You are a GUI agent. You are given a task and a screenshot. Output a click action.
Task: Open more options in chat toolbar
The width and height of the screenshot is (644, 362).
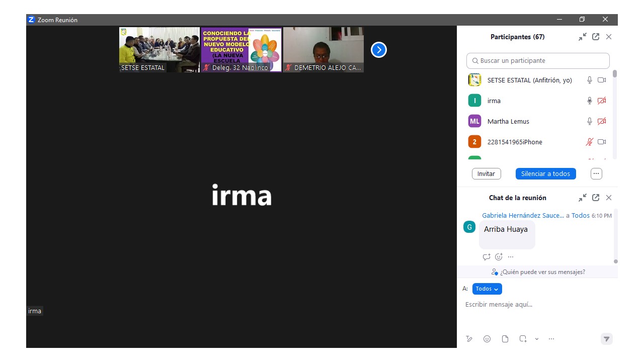[x=551, y=339]
